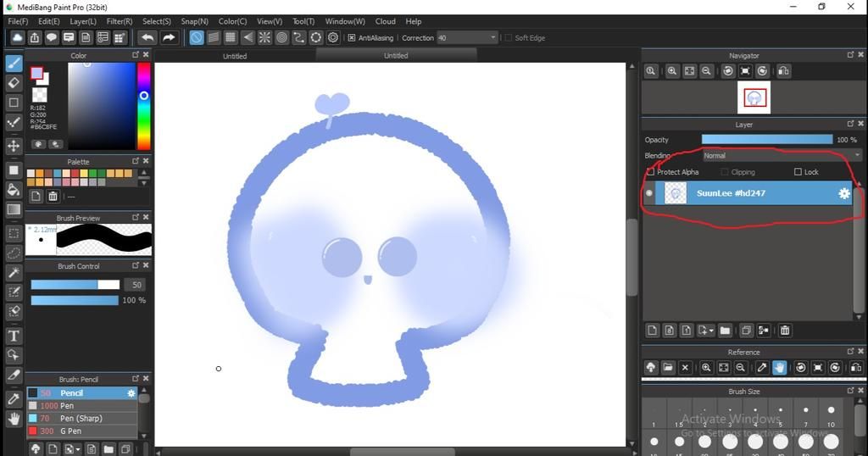Open the Layer menu
This screenshot has width=868, height=456.
tap(82, 21)
